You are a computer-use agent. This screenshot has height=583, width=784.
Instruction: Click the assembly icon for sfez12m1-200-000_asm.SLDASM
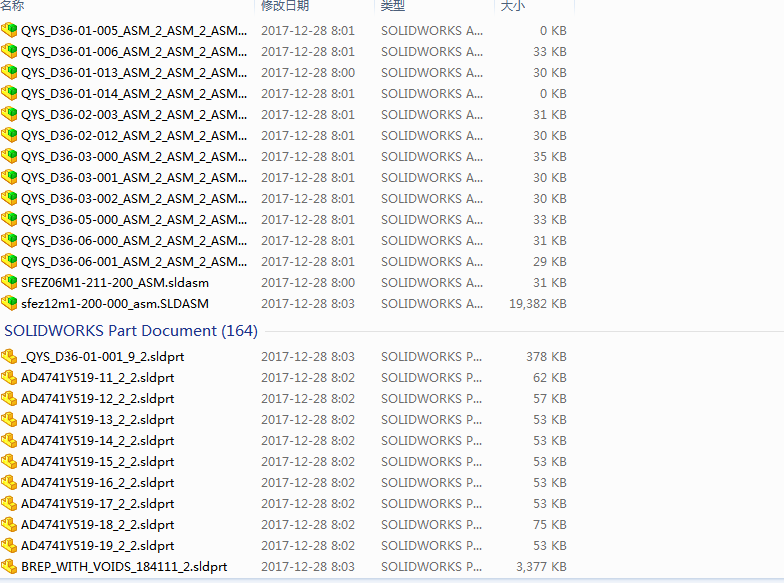point(9,304)
